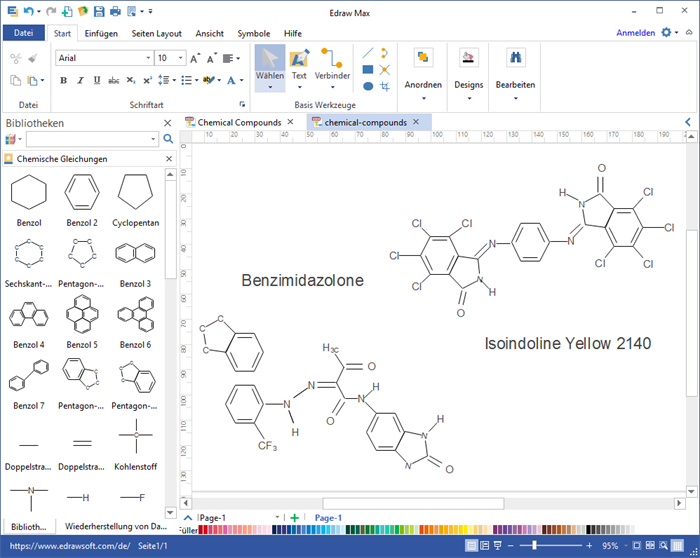The image size is (700, 558).
Task: Click the Anmelden sign-in link
Action: (635, 33)
